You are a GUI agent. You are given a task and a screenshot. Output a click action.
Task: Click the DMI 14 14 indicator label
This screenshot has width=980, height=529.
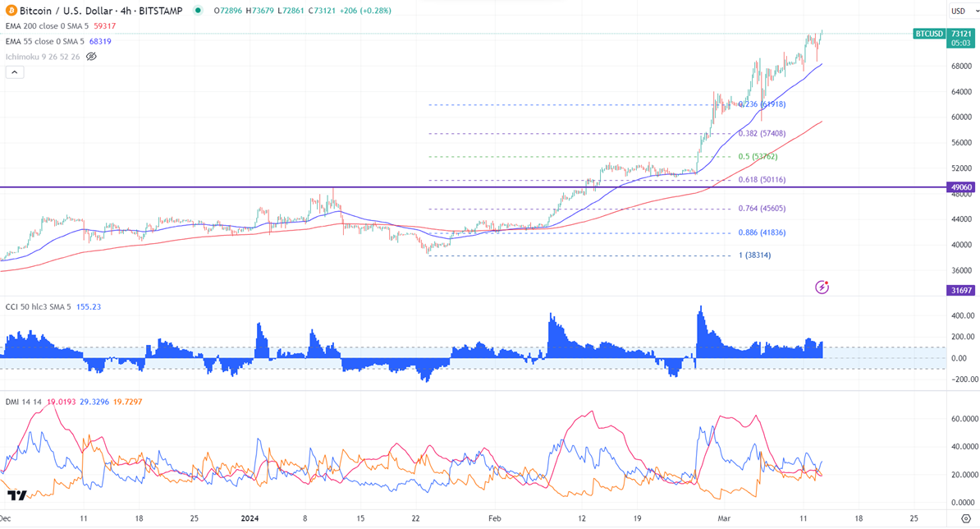(24, 402)
